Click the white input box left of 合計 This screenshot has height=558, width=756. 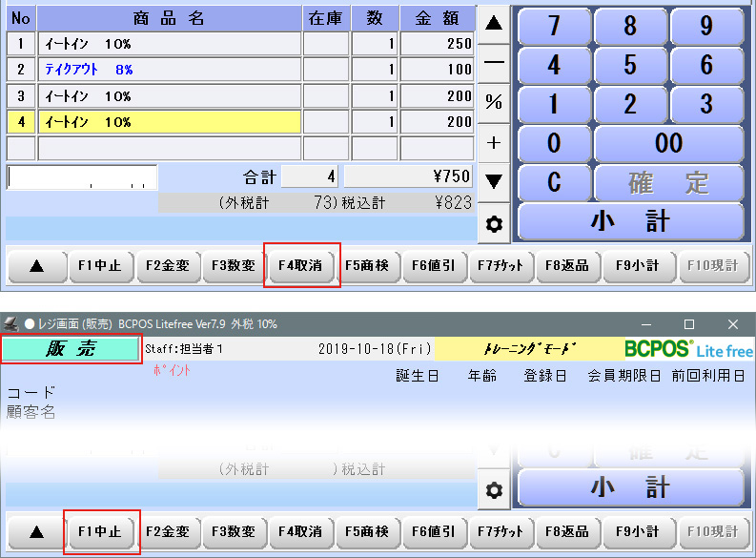pyautogui.click(x=82, y=177)
